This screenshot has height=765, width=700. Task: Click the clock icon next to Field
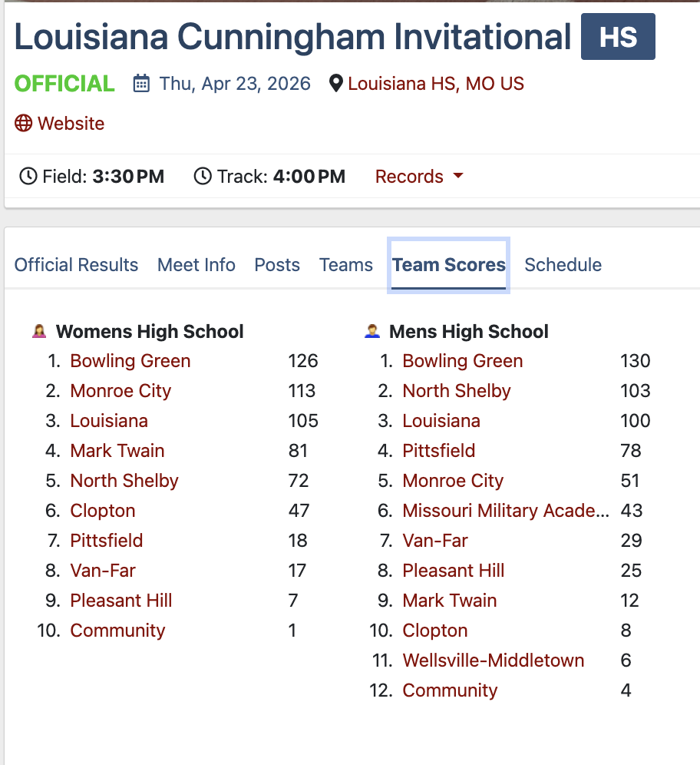pos(28,177)
